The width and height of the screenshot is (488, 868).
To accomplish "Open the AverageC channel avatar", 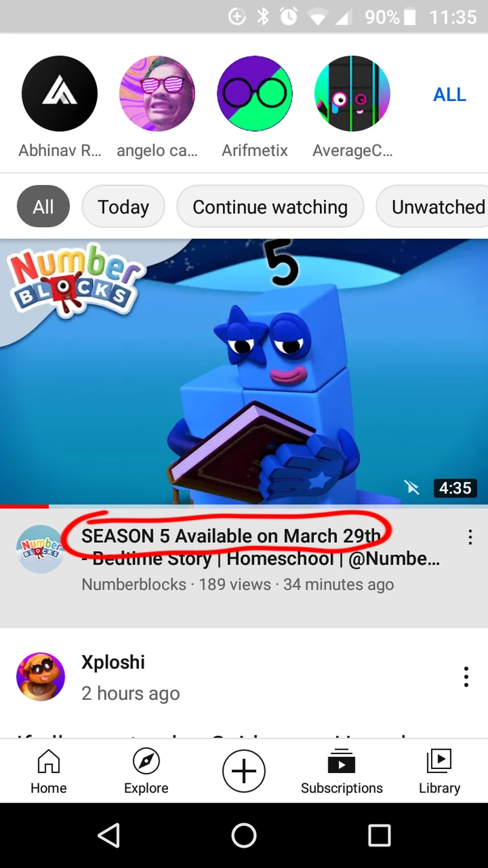I will pyautogui.click(x=352, y=94).
